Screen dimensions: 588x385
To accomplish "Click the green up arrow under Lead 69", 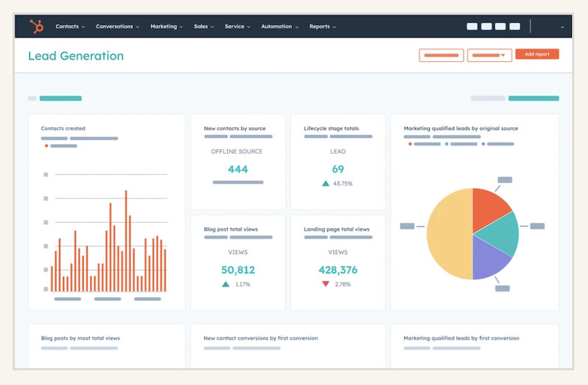I will pyautogui.click(x=325, y=184).
